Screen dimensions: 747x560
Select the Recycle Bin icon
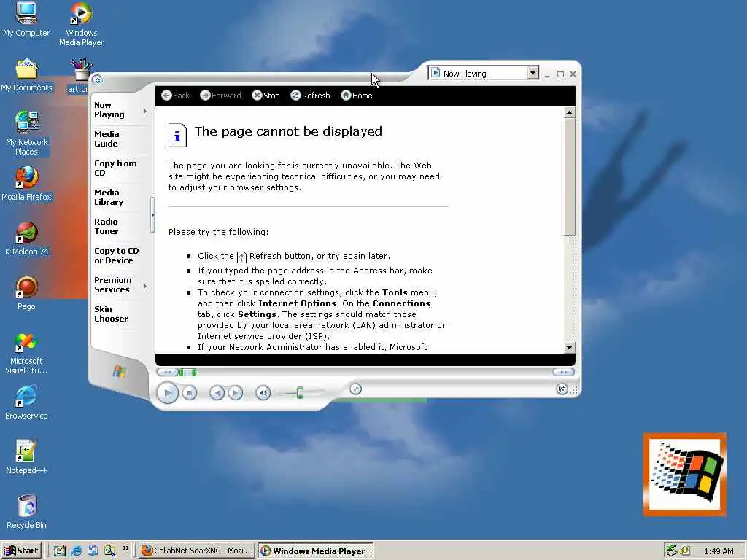(x=26, y=512)
